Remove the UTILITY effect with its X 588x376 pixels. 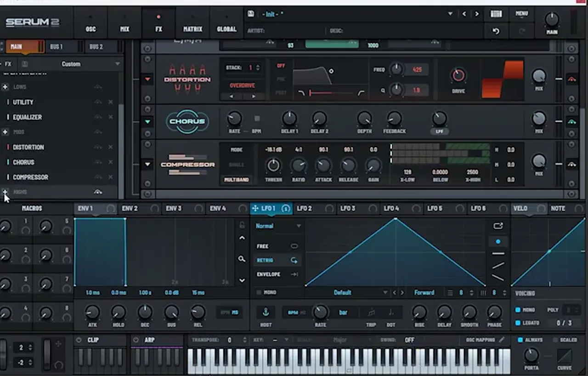[x=111, y=102]
